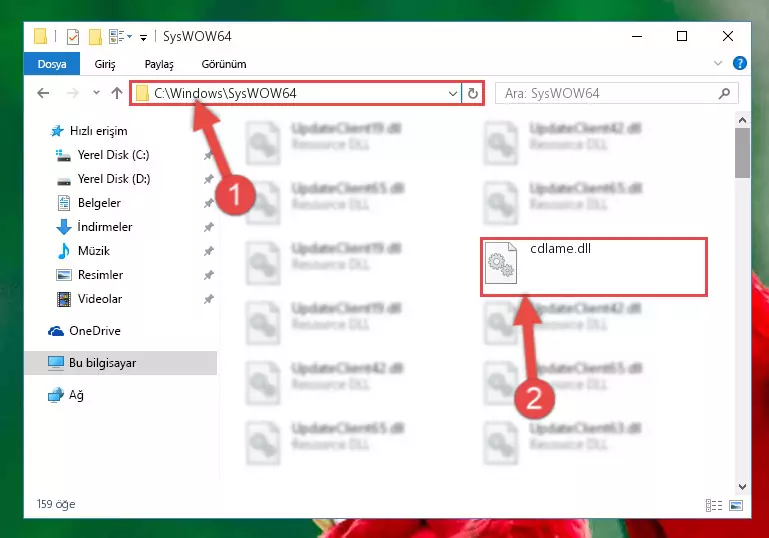The image size is (769, 538).
Task: Switch to the Paylaş ribbon tab
Action: click(x=159, y=64)
